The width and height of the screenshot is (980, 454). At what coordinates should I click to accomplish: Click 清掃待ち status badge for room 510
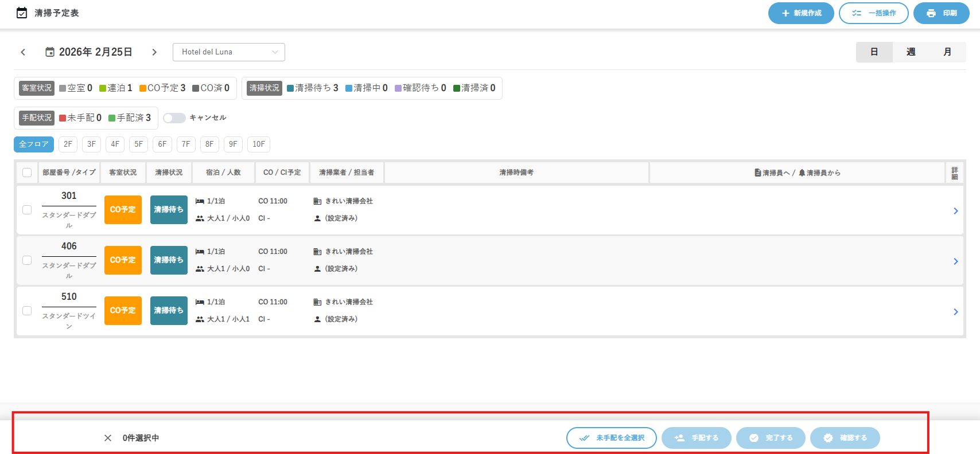[x=169, y=311]
